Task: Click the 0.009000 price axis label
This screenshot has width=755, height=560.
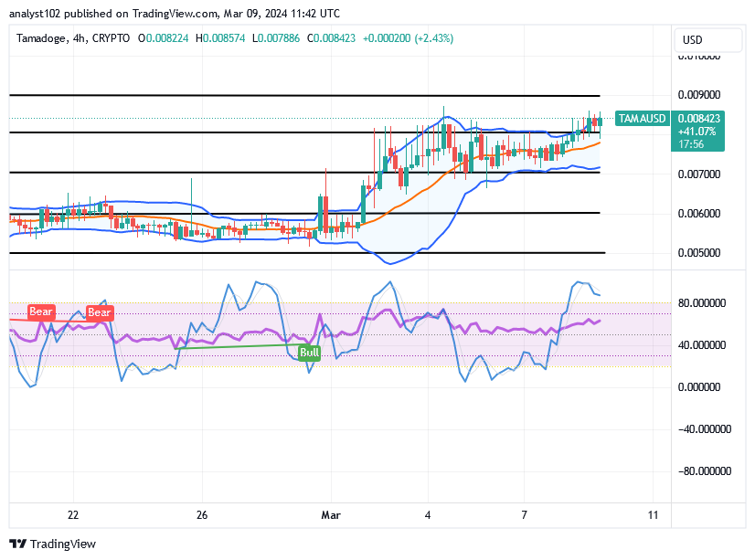Action: point(699,95)
